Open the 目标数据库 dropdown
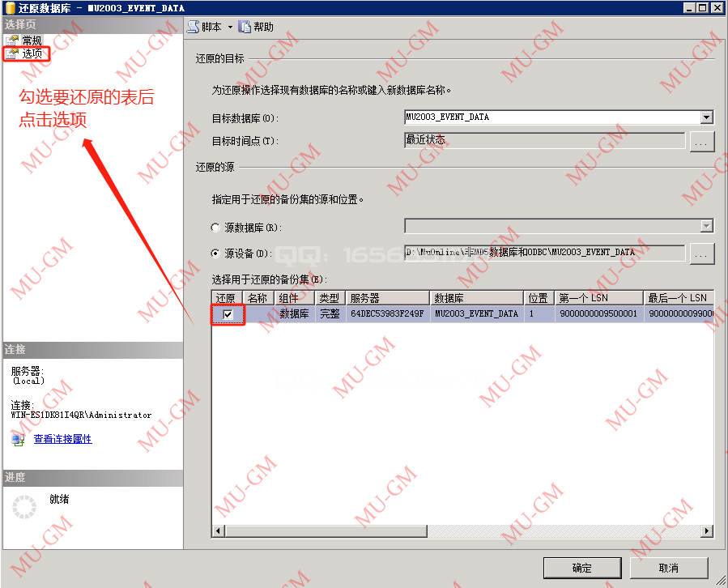Screen dimensions: 728x588 click(x=706, y=117)
